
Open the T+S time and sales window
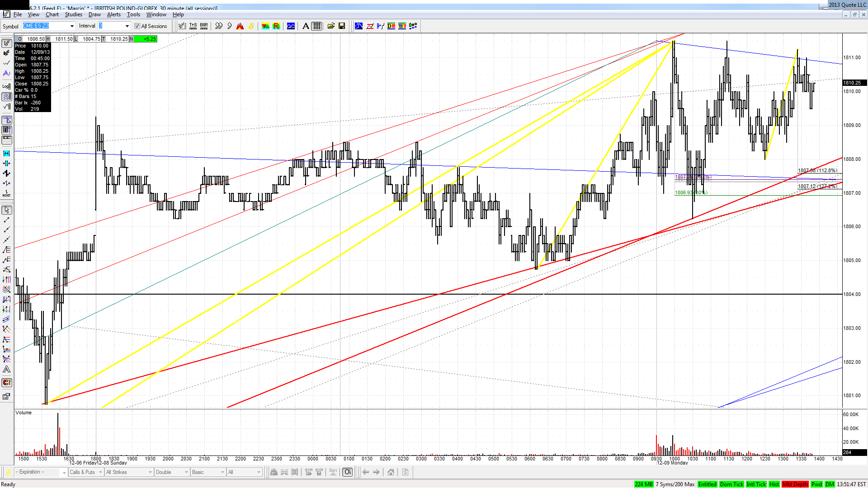point(193,26)
